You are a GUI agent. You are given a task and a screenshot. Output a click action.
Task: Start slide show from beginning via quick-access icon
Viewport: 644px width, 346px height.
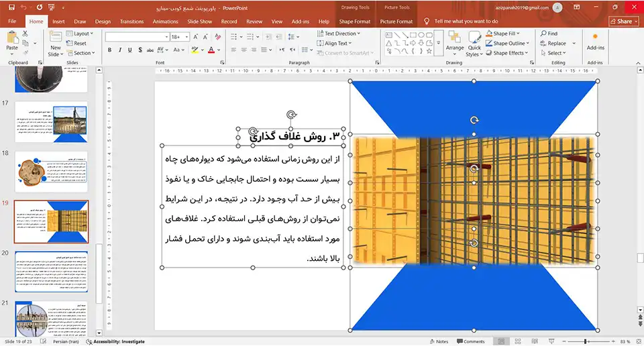point(52,7)
